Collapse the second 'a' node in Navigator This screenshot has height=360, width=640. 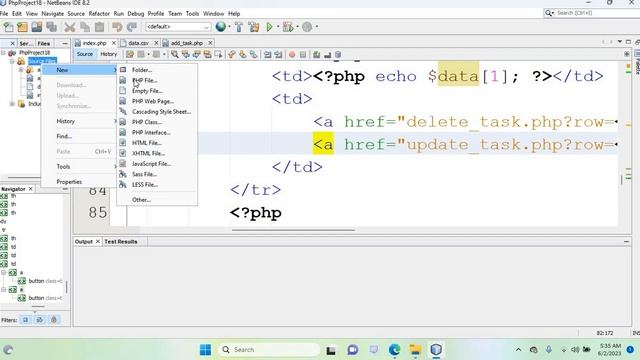pos(3,289)
